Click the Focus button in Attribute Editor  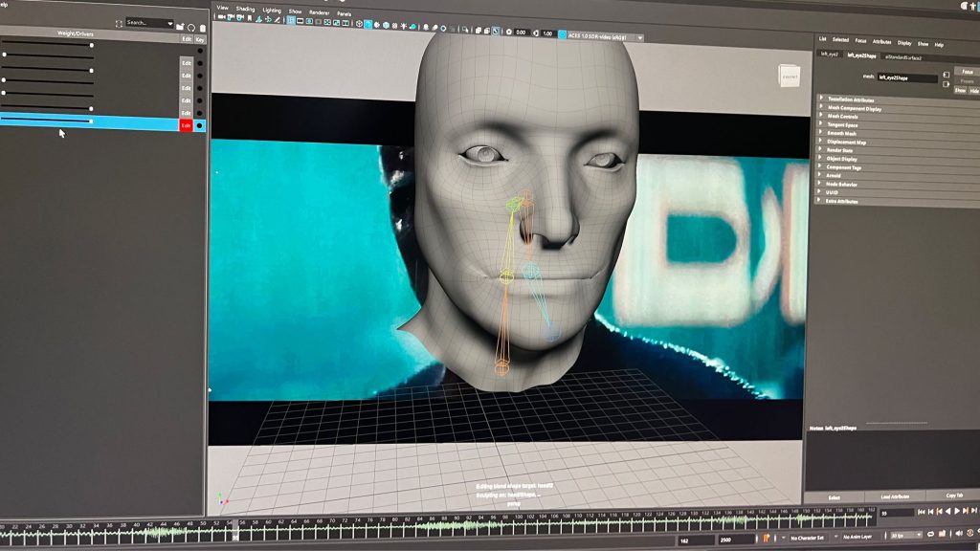[x=968, y=72]
